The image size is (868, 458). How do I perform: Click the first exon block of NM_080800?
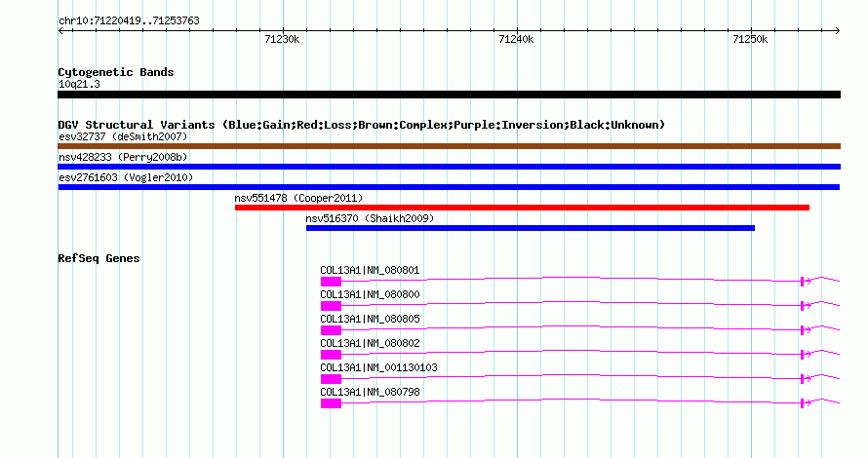331,306
